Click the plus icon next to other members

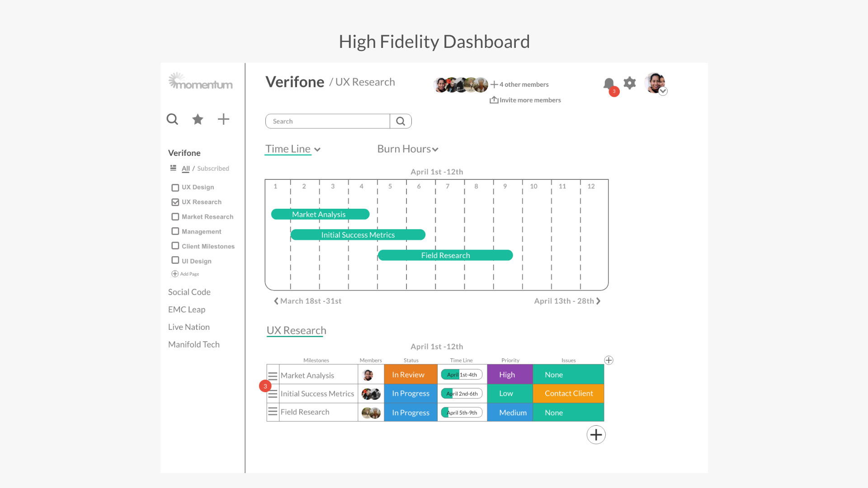(x=495, y=84)
